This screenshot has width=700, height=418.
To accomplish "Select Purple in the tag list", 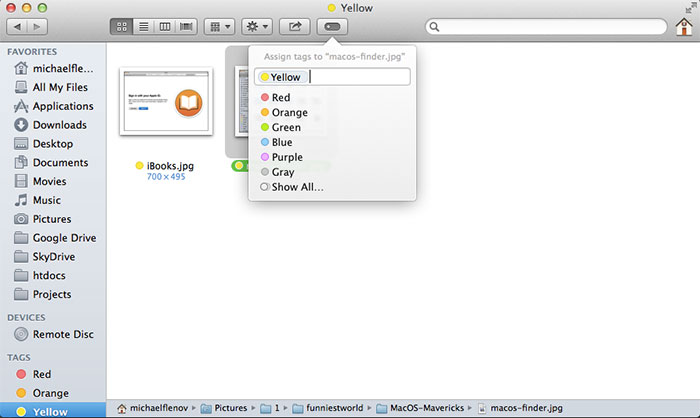I will pos(287,157).
